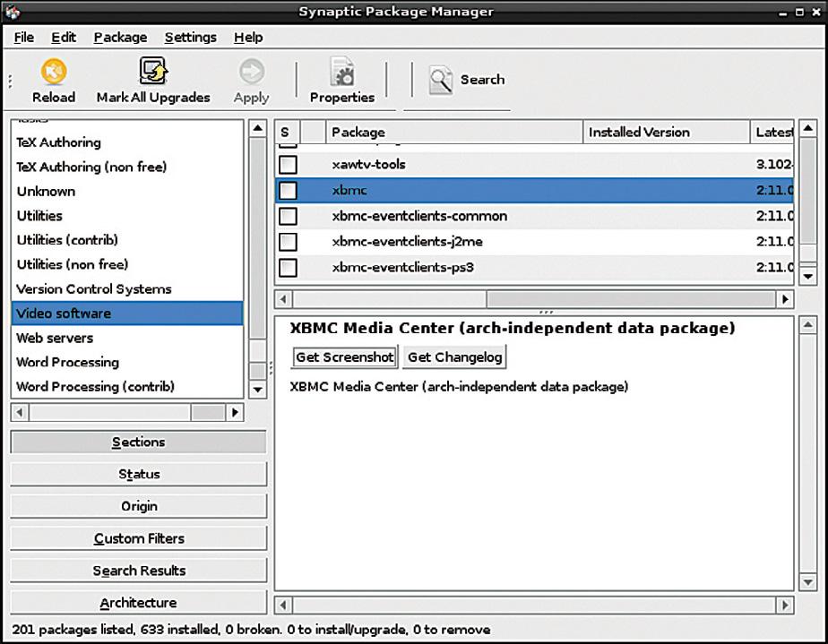Switch to Architecture filter view
The image size is (828, 644).
[138, 602]
